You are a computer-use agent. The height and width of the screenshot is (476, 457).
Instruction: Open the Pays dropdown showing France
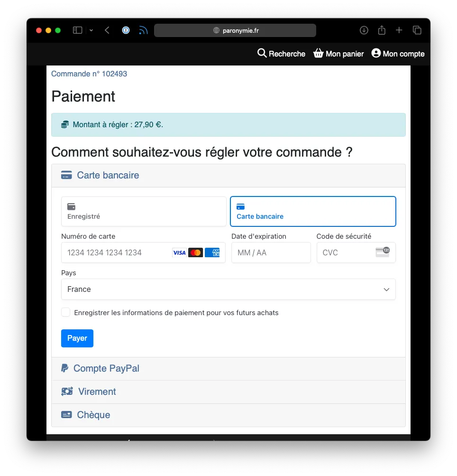click(x=228, y=289)
